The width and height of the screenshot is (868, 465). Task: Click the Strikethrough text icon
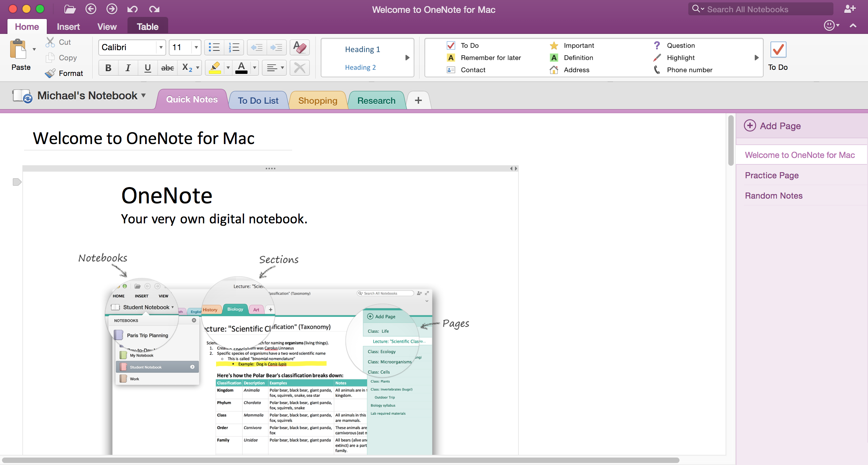[x=166, y=68]
